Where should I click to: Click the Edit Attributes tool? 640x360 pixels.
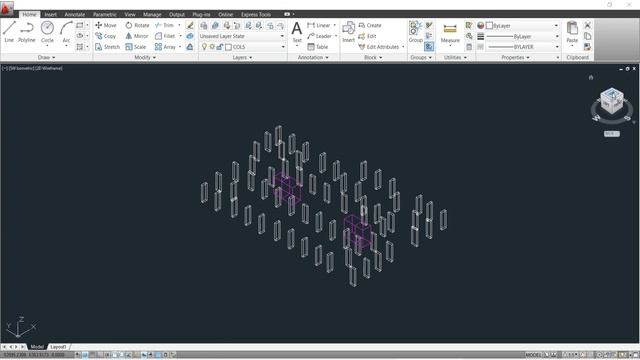(x=379, y=47)
